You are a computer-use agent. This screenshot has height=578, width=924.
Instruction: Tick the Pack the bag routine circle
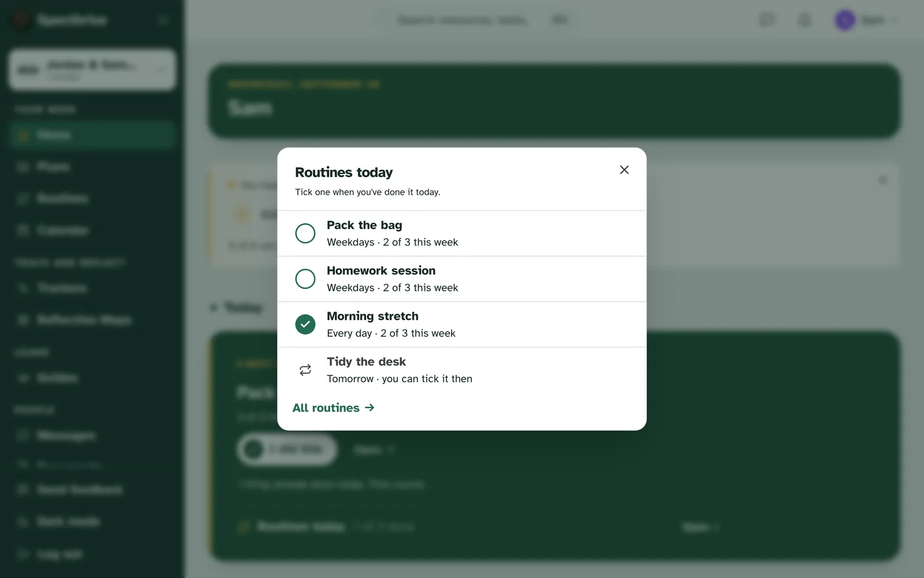(x=305, y=234)
